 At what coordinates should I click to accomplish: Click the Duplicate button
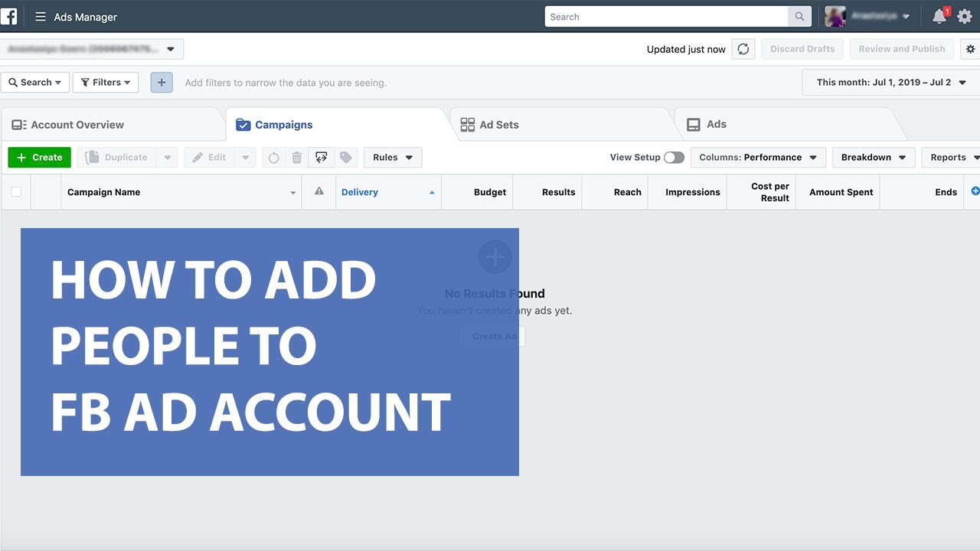117,158
